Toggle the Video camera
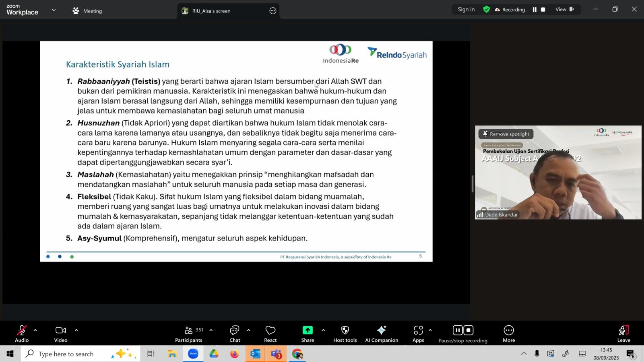The image size is (644, 362). pos(61,333)
